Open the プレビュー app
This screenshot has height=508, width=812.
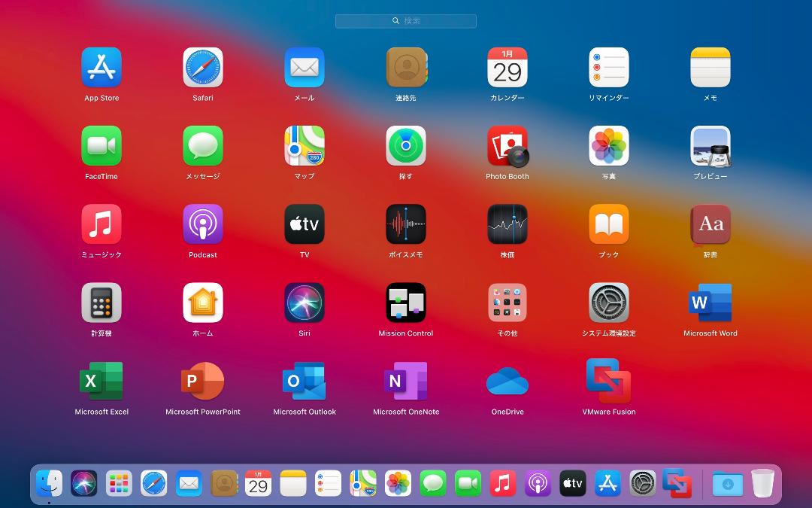(710, 146)
